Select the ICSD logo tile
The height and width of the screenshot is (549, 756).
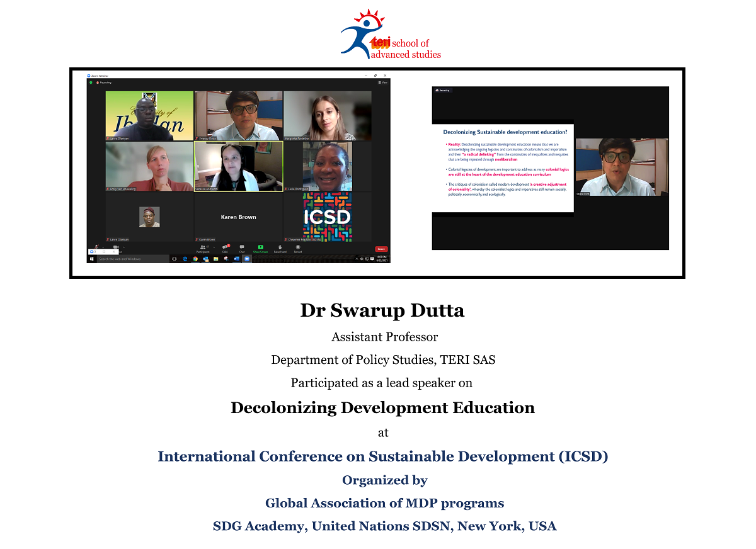click(327, 217)
